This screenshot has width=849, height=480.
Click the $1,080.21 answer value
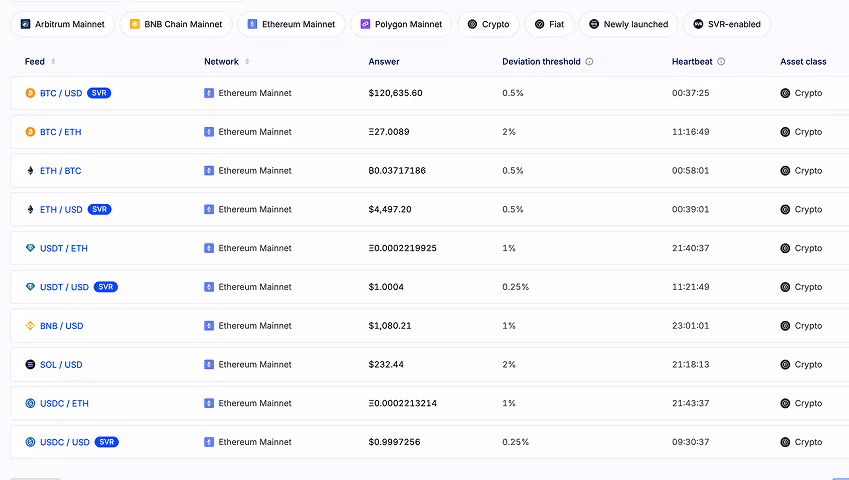[x=390, y=326]
